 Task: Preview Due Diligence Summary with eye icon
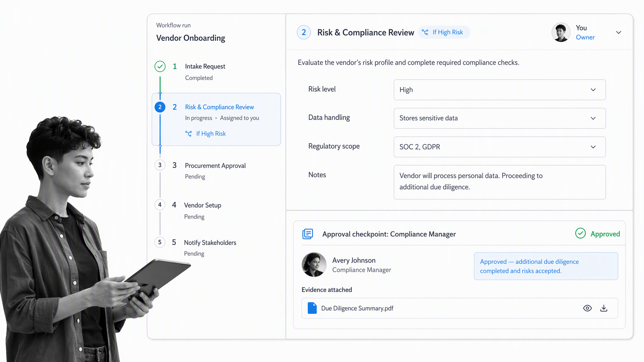(x=587, y=308)
